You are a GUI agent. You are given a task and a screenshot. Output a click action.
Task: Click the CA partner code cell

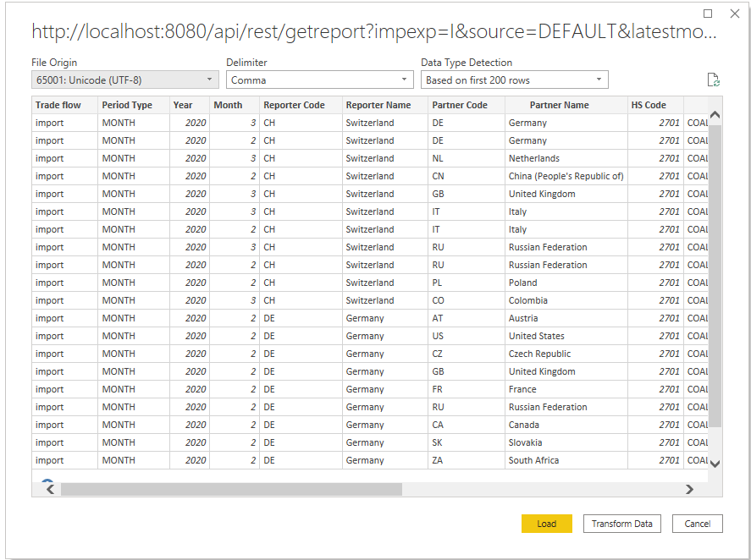click(467, 425)
